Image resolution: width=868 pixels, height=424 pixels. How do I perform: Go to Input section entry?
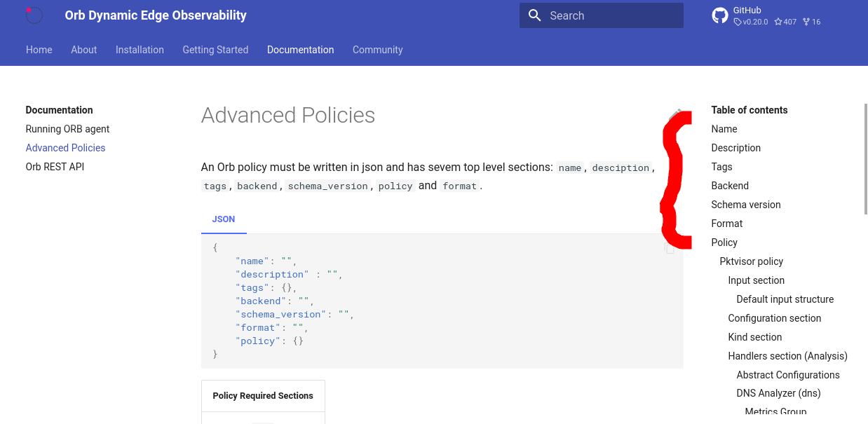point(757,280)
